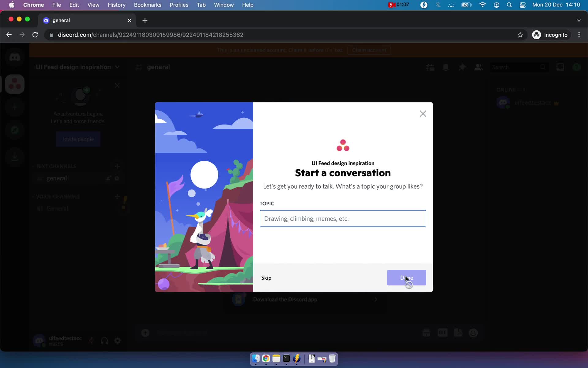Click the TOPIC input field
This screenshot has height=368, width=588.
pyautogui.click(x=342, y=218)
